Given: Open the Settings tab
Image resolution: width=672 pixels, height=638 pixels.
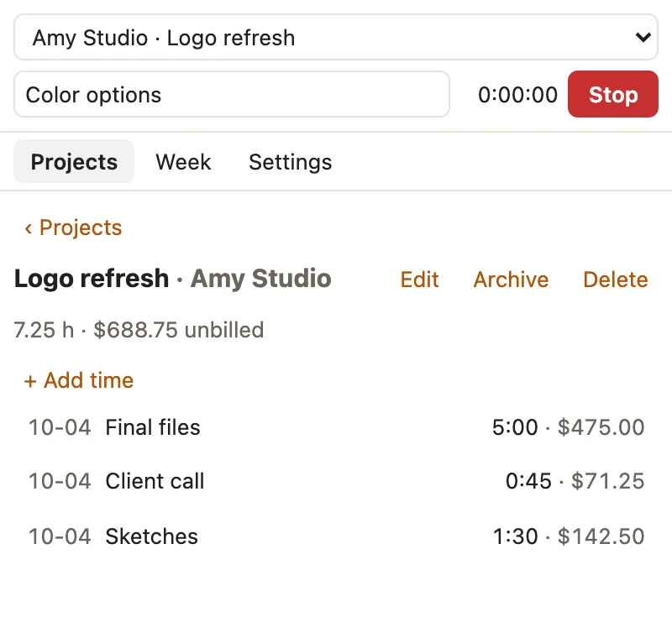Looking at the screenshot, I should 290,161.
